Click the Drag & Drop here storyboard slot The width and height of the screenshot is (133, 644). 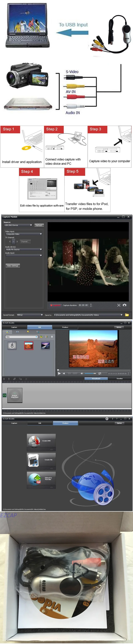click(x=15, y=395)
